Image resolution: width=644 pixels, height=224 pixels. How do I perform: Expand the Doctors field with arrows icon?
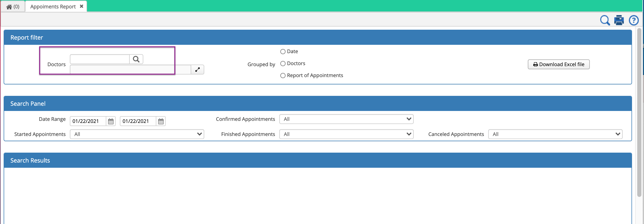click(x=197, y=70)
